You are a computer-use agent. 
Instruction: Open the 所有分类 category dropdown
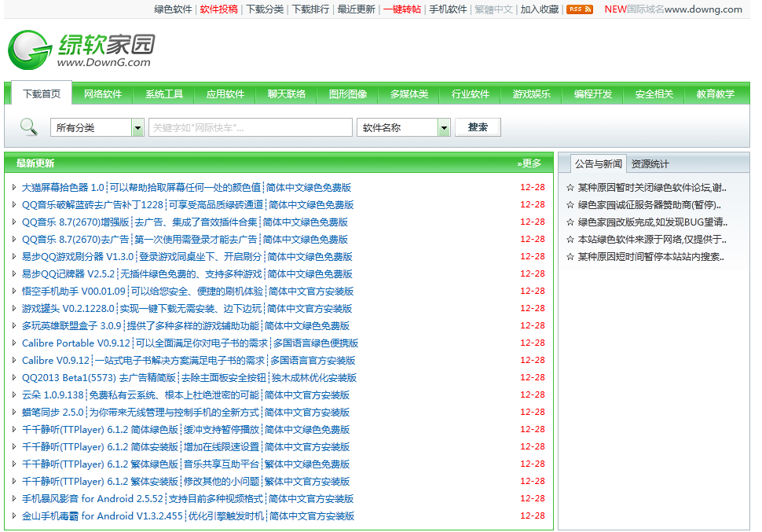97,127
